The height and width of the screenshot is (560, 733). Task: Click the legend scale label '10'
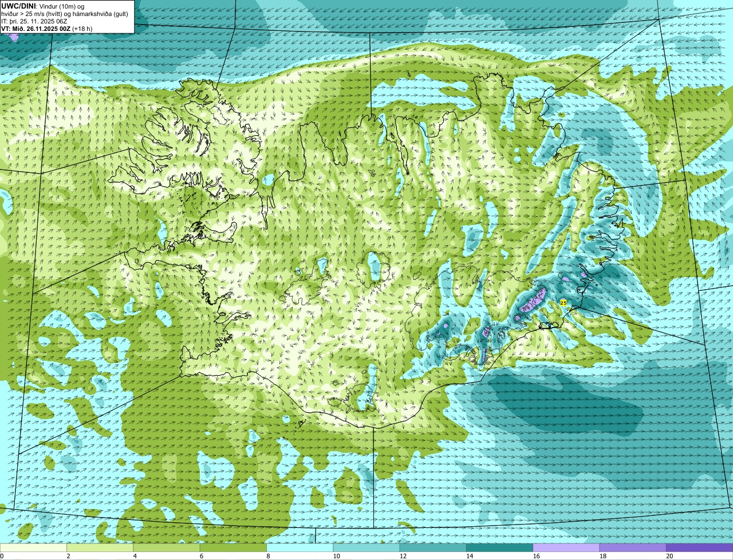click(336, 555)
